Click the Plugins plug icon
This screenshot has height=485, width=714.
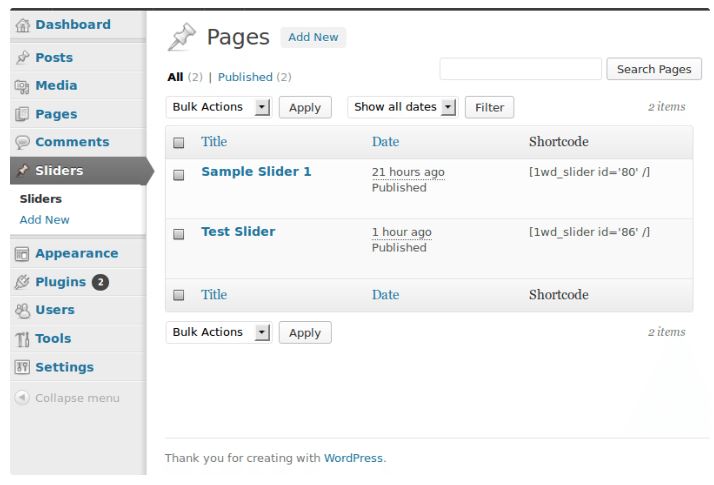tap(22, 282)
